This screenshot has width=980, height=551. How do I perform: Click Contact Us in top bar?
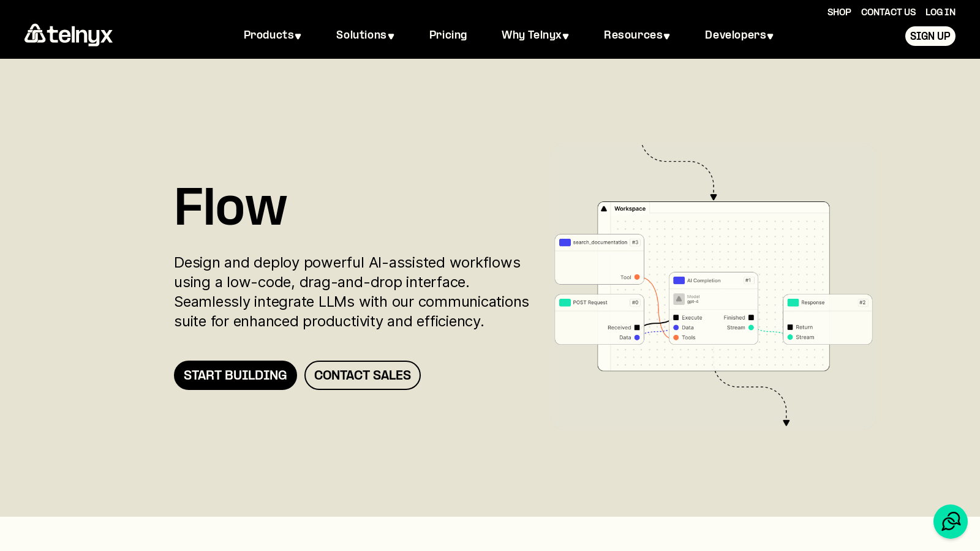click(x=888, y=12)
